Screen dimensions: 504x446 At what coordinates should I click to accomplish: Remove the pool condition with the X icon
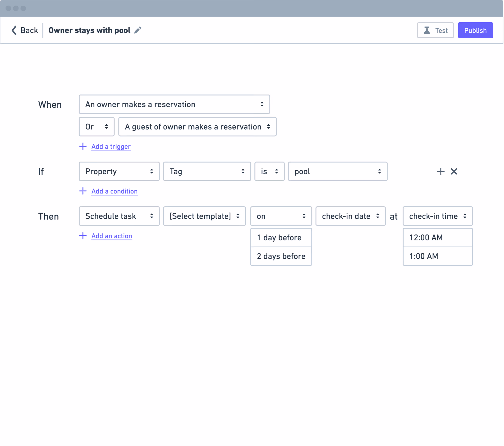(x=454, y=172)
